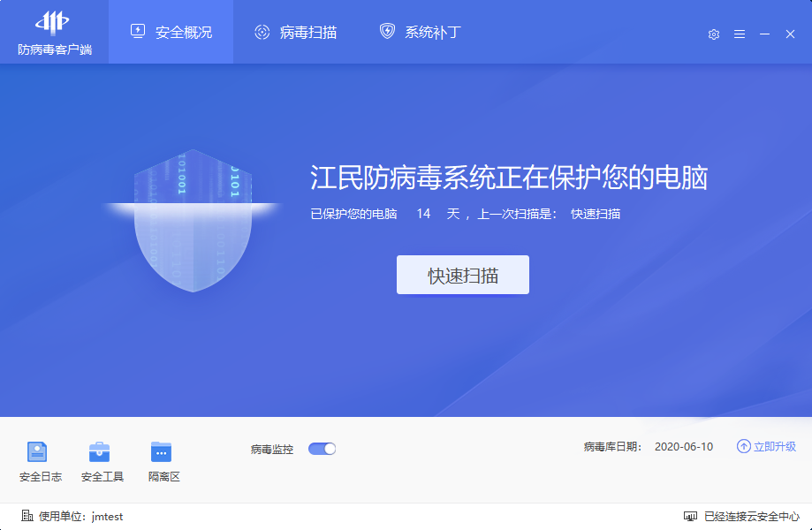
Task: Open the 隔离区 quarantine folder icon
Action: point(161,452)
